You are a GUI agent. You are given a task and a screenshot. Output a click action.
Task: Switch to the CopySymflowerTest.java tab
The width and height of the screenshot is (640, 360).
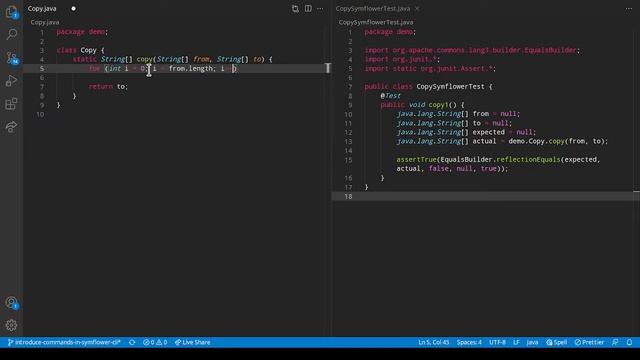click(x=373, y=9)
